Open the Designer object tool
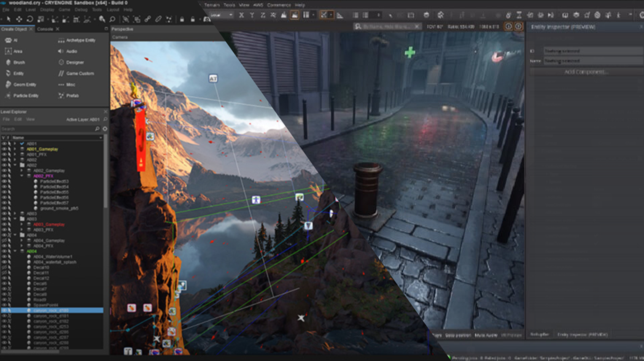Viewport: 644px width, 361px height. click(x=71, y=62)
